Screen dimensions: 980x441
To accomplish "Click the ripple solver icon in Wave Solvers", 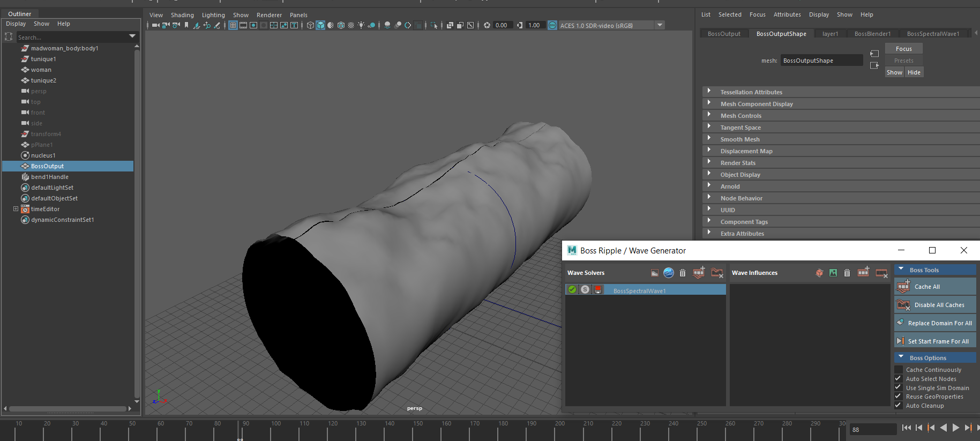I will pos(655,273).
